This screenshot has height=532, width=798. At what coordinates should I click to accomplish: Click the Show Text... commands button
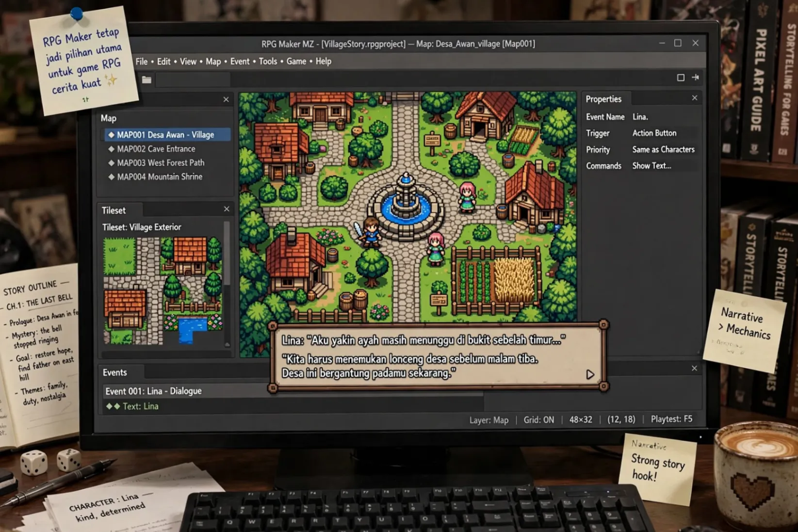[x=664, y=166]
